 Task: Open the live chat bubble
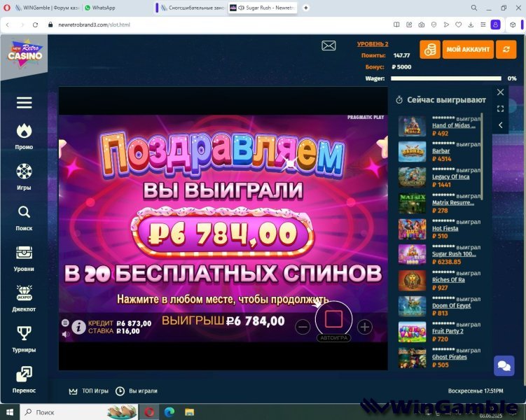[x=504, y=365]
